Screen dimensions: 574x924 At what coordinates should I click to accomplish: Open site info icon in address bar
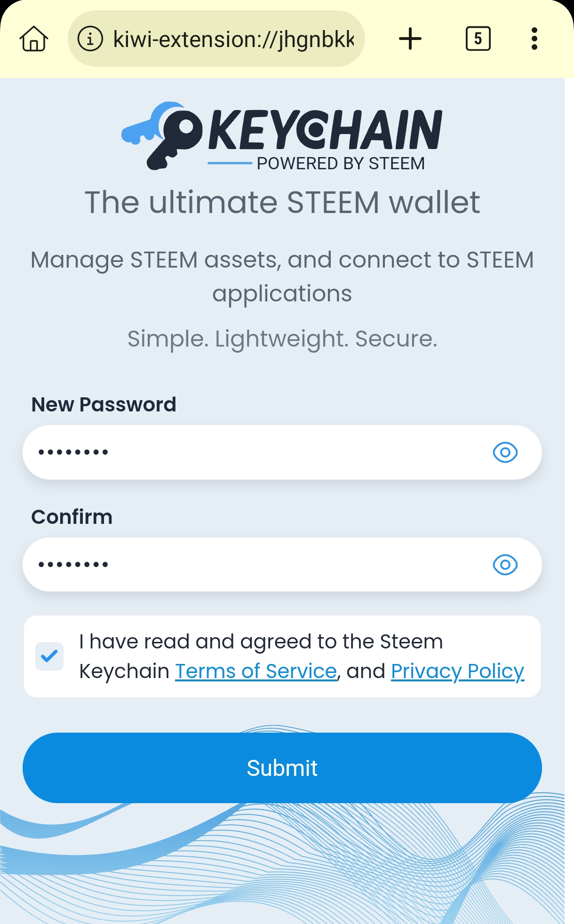pos(90,39)
